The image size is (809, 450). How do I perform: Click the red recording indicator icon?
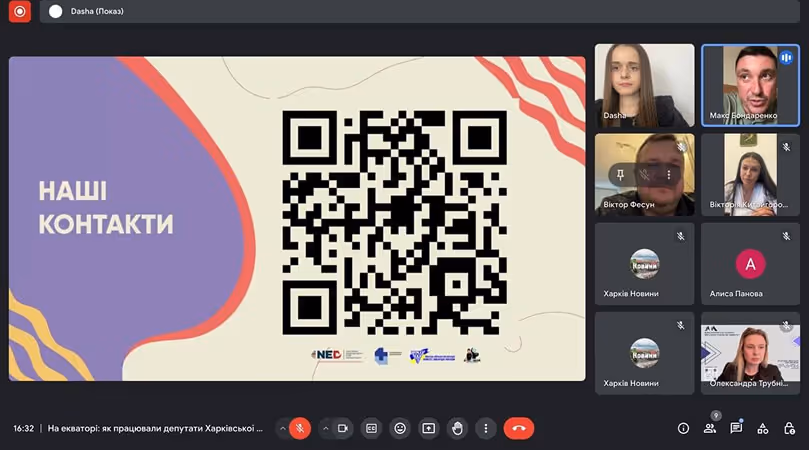tap(20, 11)
